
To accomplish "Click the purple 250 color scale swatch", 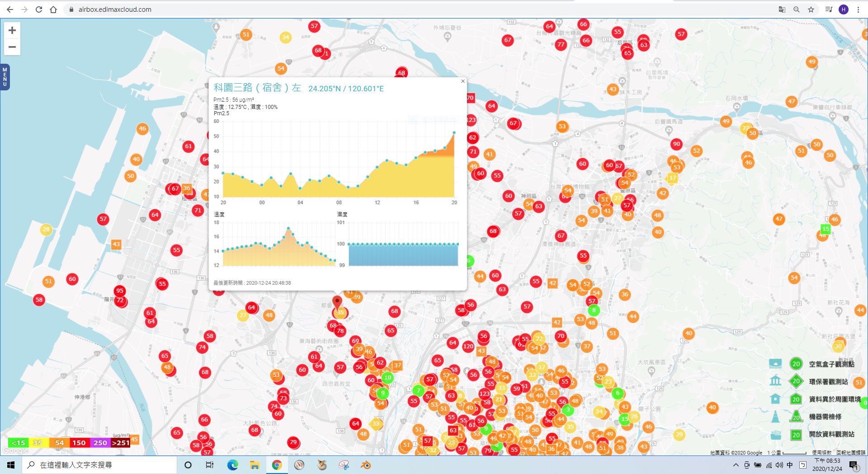I will (x=100, y=443).
